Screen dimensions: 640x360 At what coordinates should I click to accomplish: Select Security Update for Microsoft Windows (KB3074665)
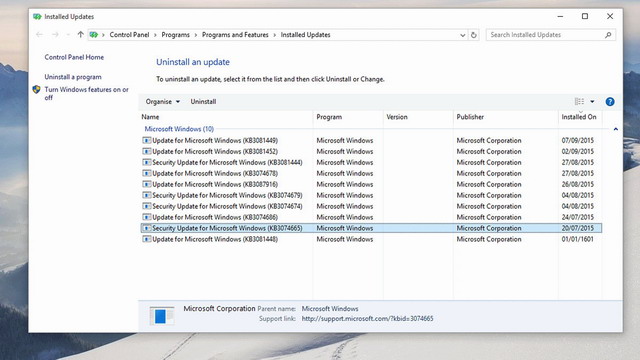coord(227,229)
